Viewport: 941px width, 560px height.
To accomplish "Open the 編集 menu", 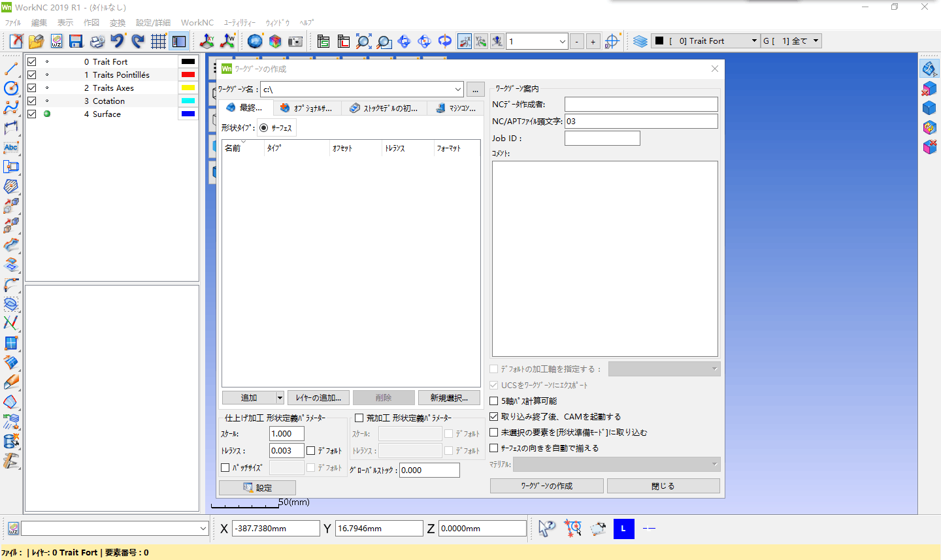I will click(x=39, y=23).
